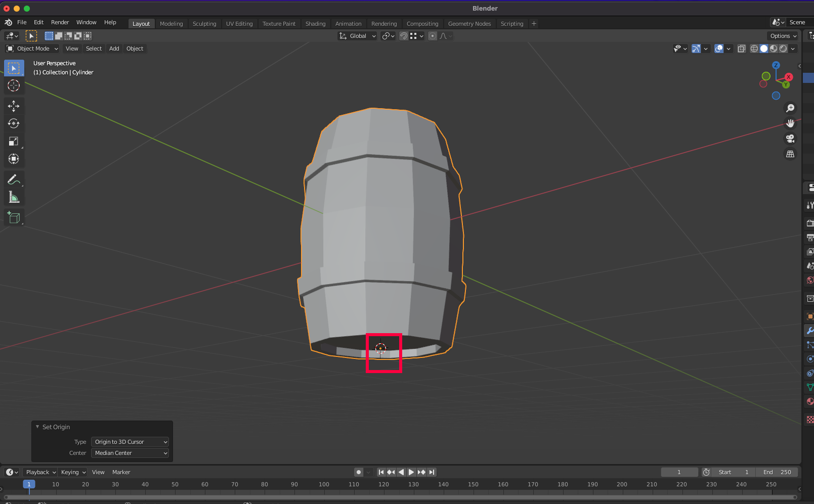Image resolution: width=814 pixels, height=504 pixels.
Task: Set selection mode to extend (second square icon)
Action: [x=59, y=36]
